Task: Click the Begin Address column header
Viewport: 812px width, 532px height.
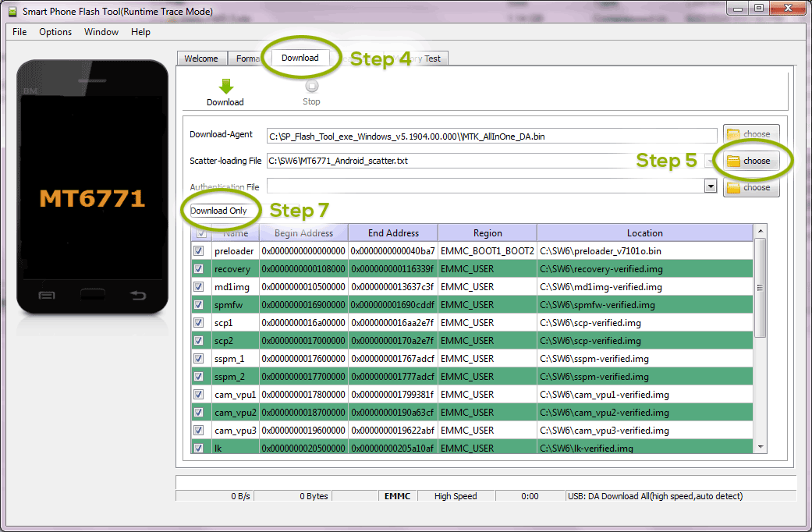Action: coord(303,233)
